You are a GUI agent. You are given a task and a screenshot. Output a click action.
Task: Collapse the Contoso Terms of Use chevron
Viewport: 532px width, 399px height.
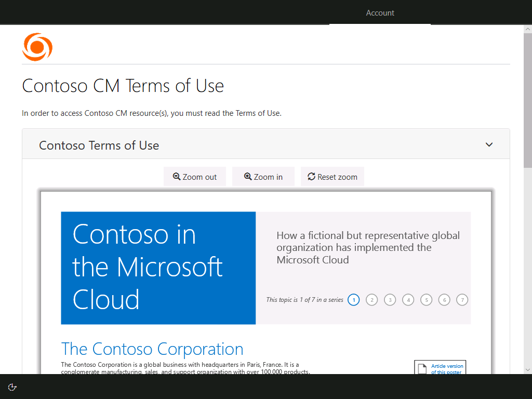(489, 144)
